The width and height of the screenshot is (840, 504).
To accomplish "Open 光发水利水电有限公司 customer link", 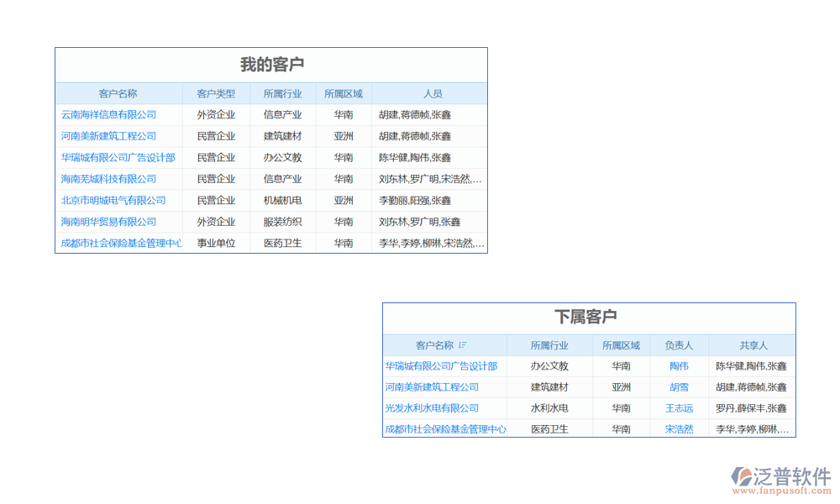I will click(432, 408).
